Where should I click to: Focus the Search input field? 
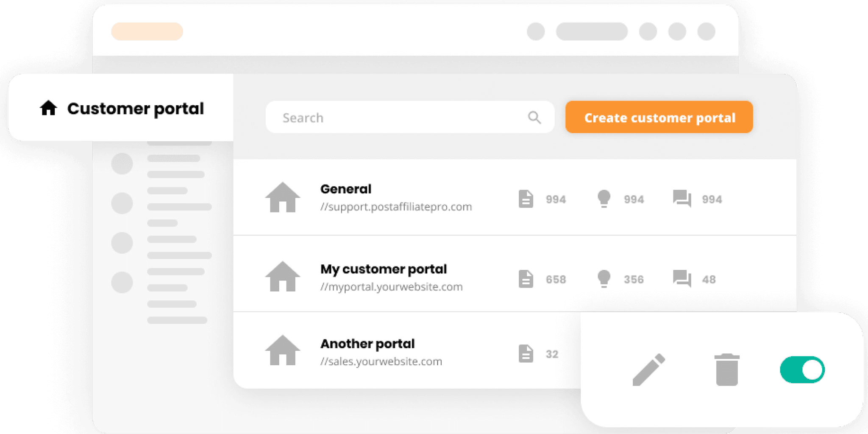(x=398, y=118)
